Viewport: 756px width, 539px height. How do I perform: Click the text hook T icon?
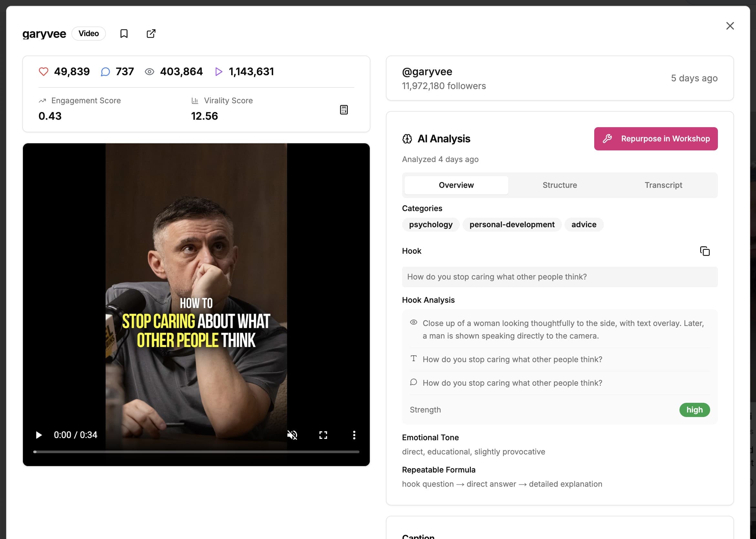[x=413, y=359]
